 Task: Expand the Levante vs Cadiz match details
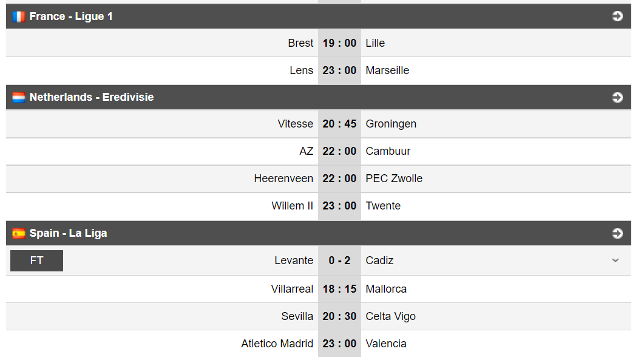(615, 260)
